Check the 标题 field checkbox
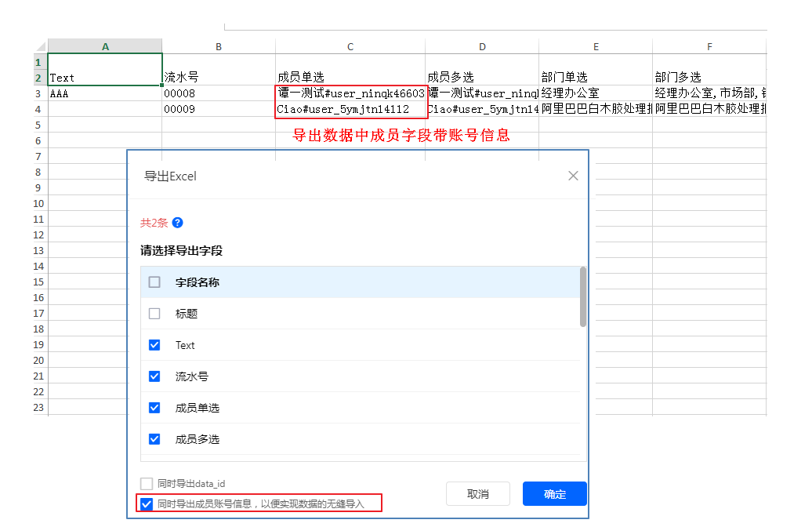812x527 pixels. tap(154, 314)
